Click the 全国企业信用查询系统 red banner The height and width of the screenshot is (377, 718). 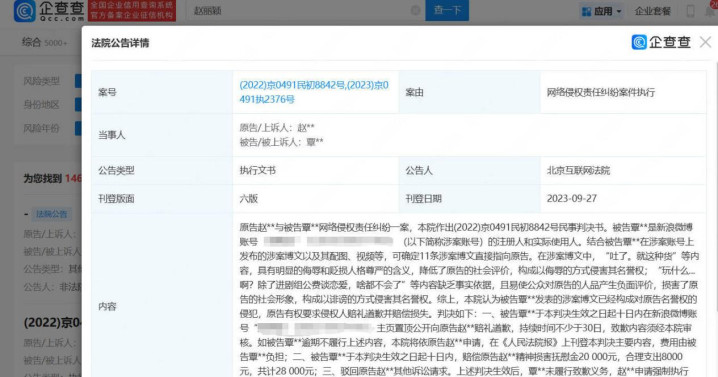[x=132, y=11]
